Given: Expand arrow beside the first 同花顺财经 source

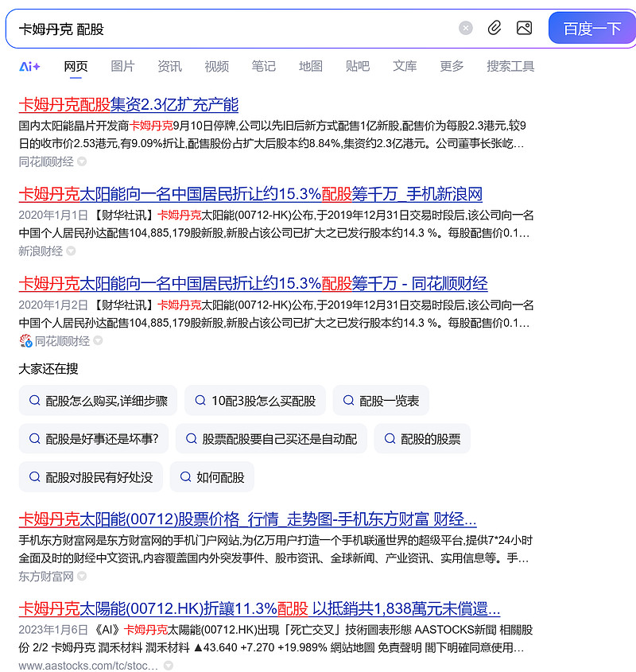Looking at the screenshot, I should (82, 161).
